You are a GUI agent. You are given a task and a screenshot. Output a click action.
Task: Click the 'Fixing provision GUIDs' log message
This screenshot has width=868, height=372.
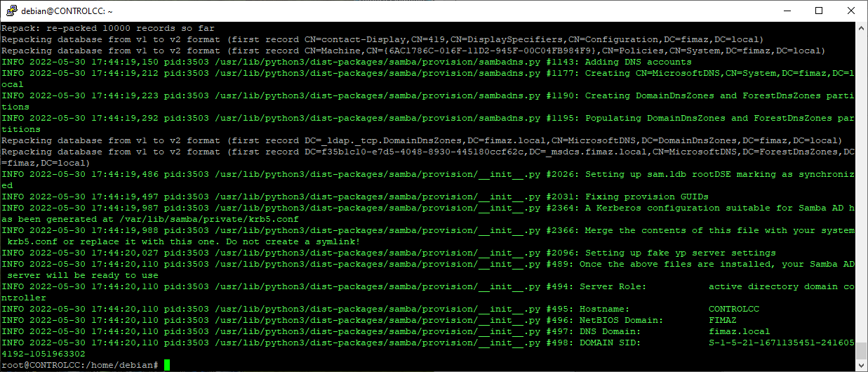tap(646, 197)
